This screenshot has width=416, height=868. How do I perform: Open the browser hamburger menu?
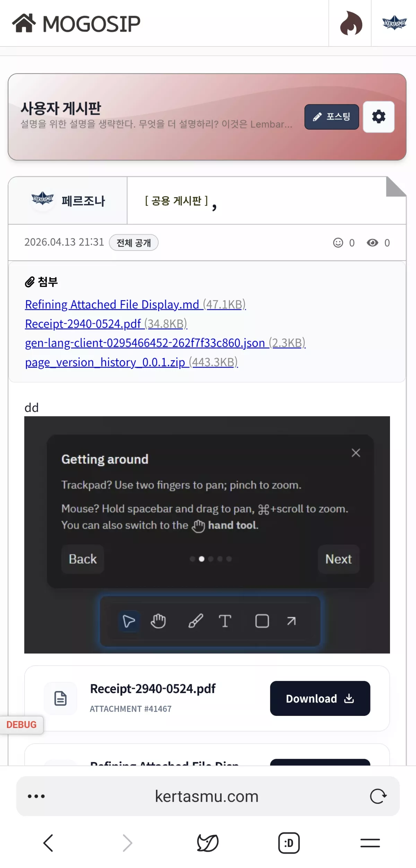coord(370,843)
